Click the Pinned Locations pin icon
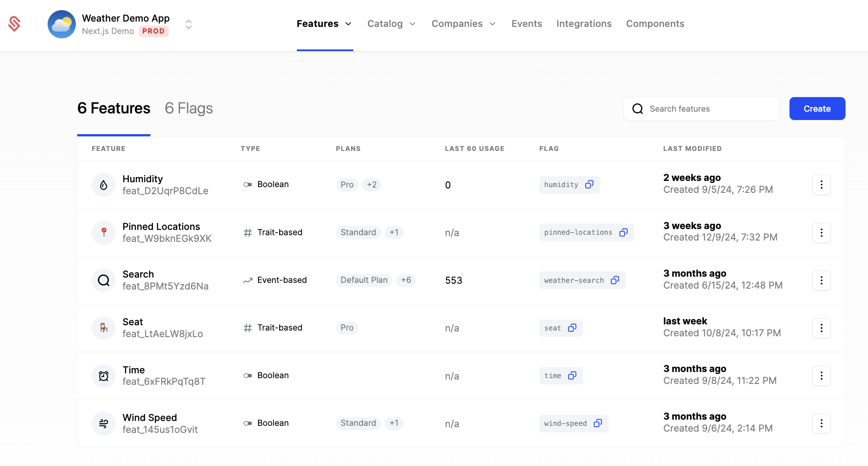 (x=103, y=232)
